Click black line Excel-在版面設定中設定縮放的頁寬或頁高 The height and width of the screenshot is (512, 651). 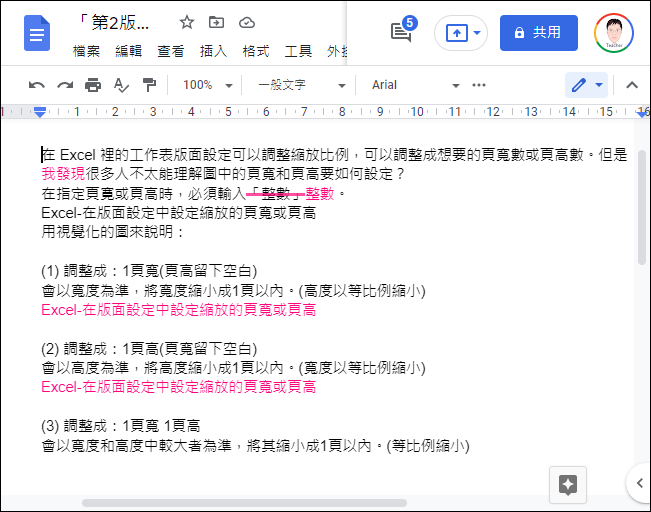pyautogui.click(x=179, y=213)
